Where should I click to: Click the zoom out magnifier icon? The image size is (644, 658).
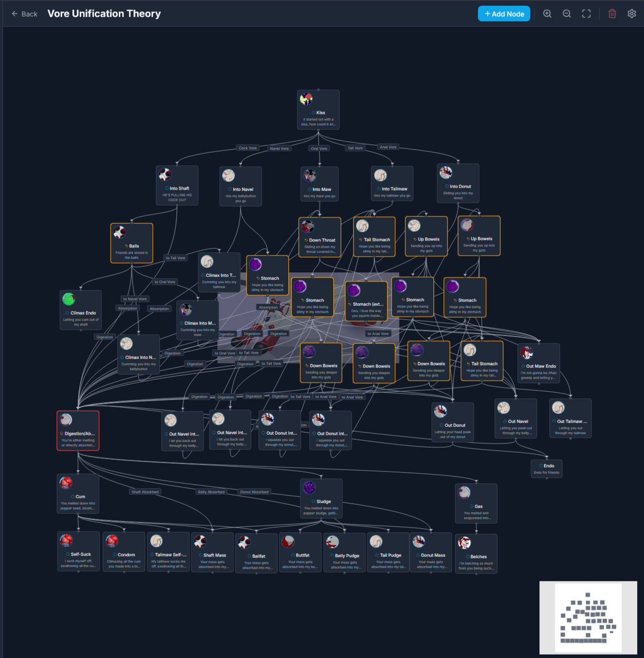[567, 14]
